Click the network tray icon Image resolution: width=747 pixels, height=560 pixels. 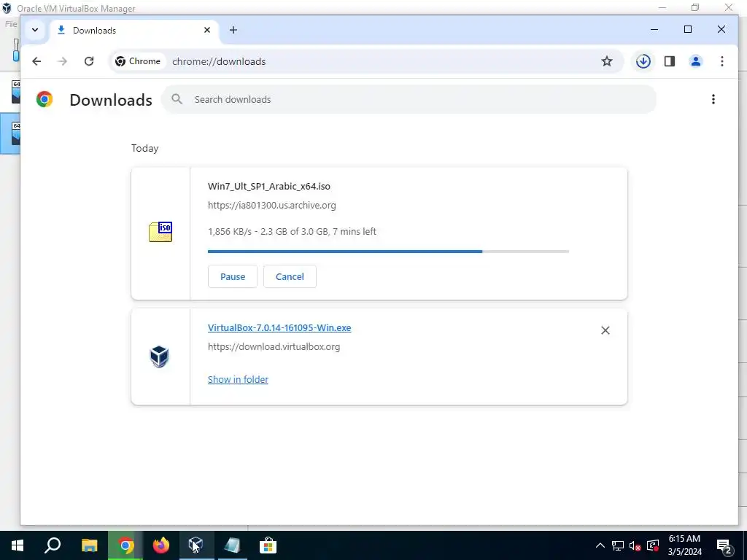(618, 545)
